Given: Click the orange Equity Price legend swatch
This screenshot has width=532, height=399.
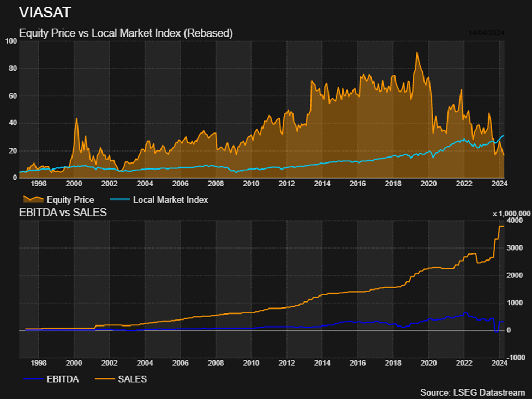Looking at the screenshot, I should [x=33, y=199].
